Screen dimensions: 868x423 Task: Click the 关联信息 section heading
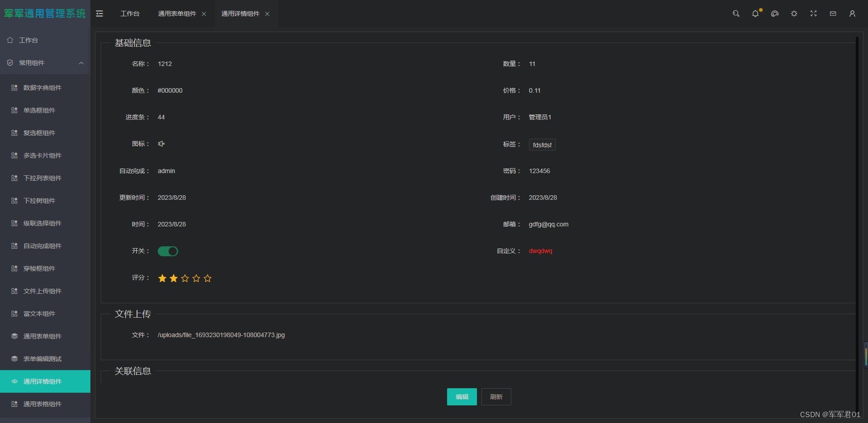point(133,371)
